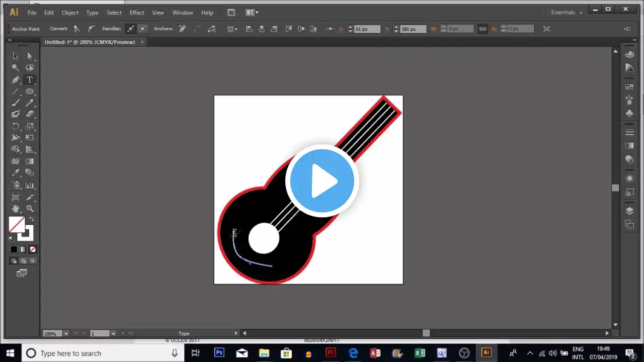Open the zoom level dropdown

65,333
